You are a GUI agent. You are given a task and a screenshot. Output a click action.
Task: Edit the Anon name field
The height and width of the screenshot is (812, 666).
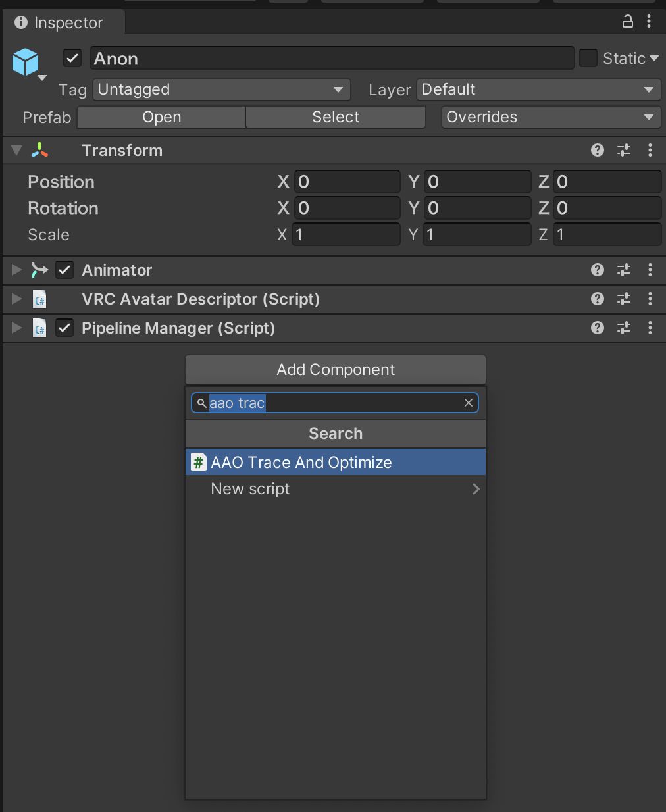332,58
